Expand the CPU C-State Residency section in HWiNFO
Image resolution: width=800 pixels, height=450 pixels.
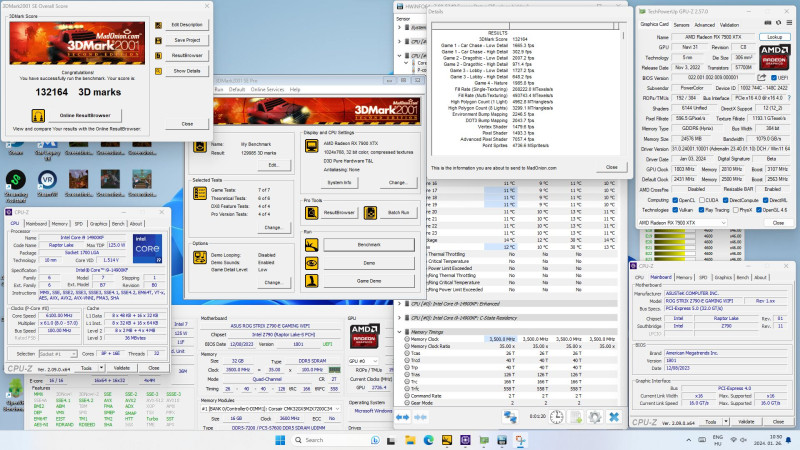pos(399,318)
